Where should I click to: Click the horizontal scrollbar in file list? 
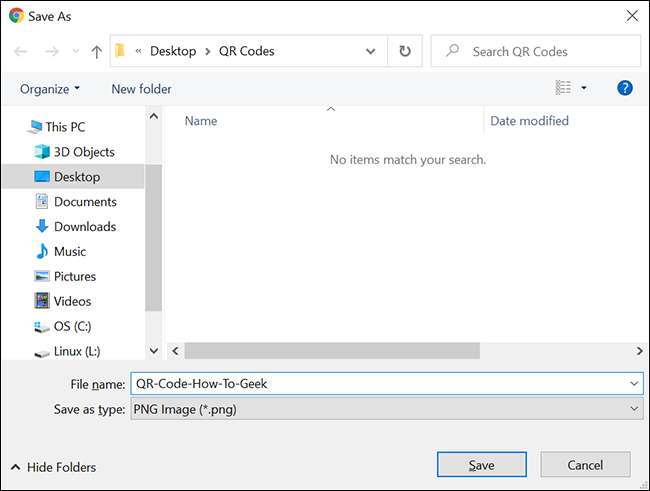click(x=330, y=351)
